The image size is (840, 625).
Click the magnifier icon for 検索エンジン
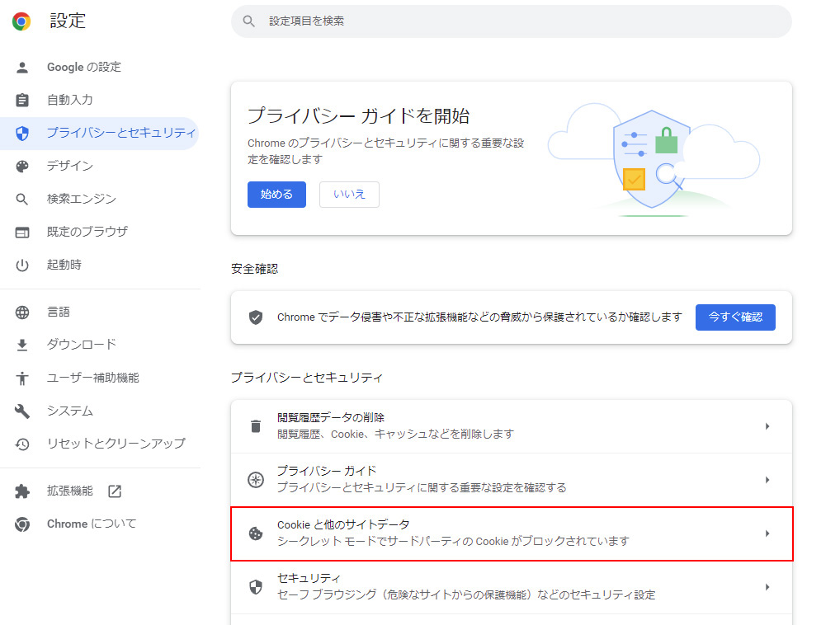pos(22,199)
